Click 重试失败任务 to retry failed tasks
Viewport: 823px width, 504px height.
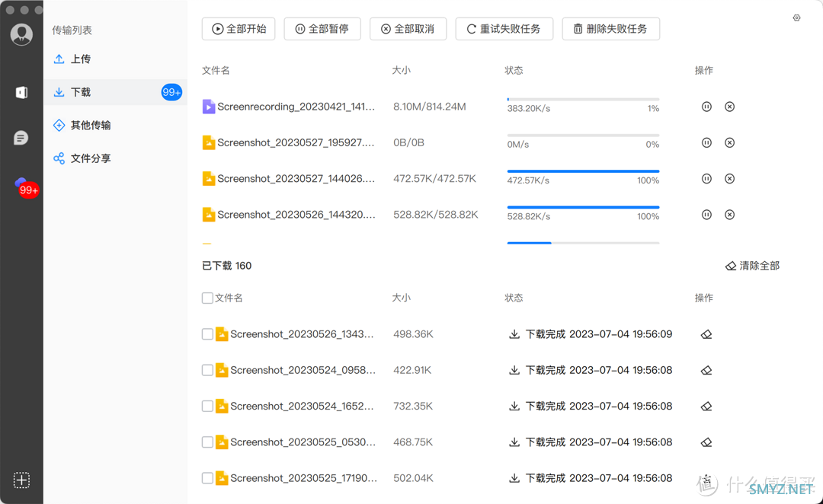point(504,29)
